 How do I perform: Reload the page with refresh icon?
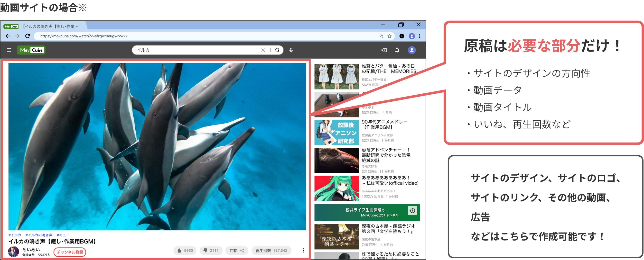point(28,36)
